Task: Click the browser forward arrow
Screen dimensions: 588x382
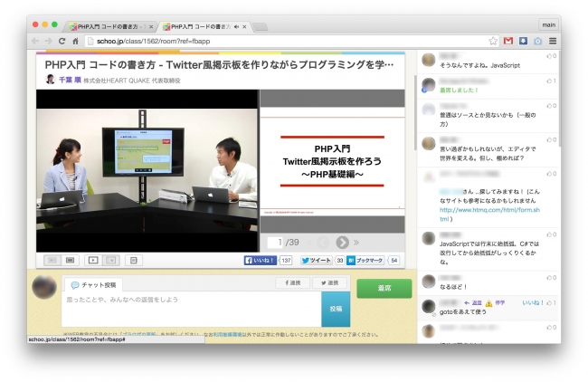Action: click(48, 41)
